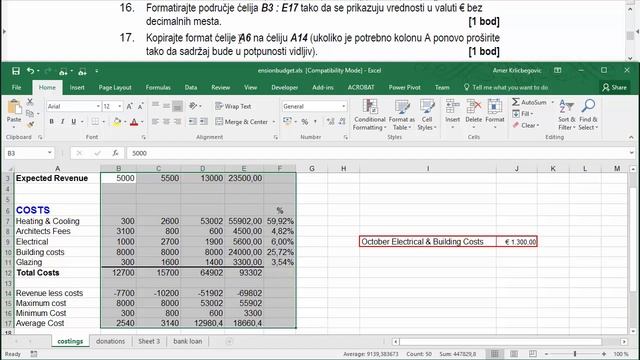Open the Number format dialog launcher
The width and height of the screenshot is (640, 360).
click(346, 138)
